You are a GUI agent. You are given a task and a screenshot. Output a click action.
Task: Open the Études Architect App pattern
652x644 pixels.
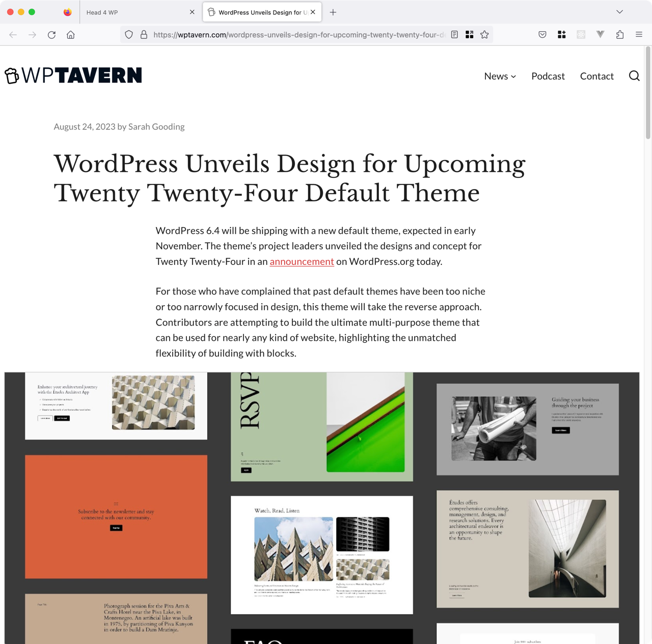(x=116, y=406)
